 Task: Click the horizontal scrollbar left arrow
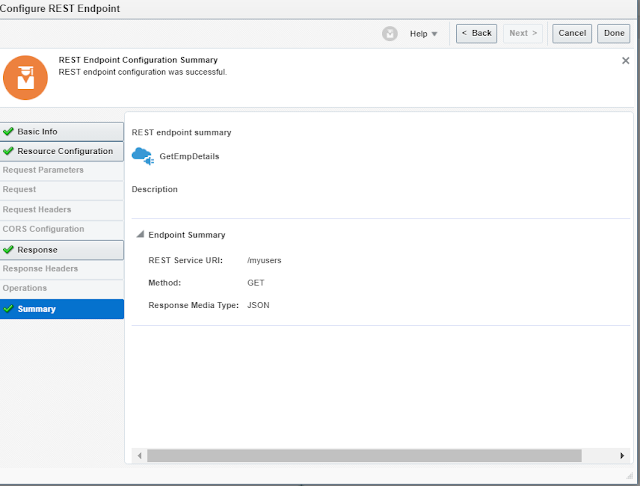click(x=140, y=456)
